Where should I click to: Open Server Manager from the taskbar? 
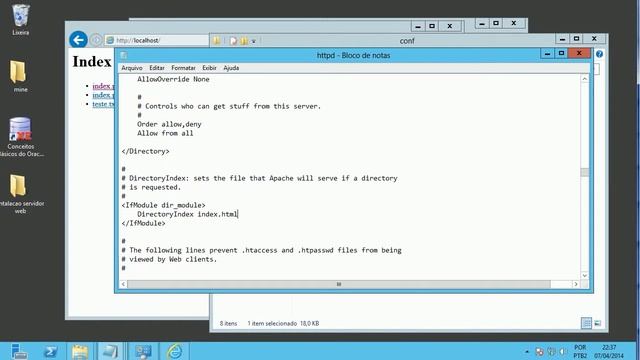19,351
